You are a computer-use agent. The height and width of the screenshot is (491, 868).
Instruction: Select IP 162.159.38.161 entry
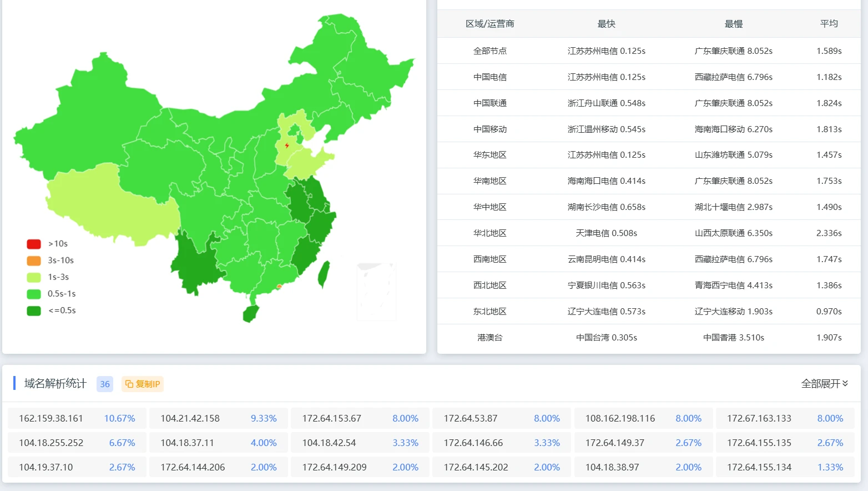point(77,418)
